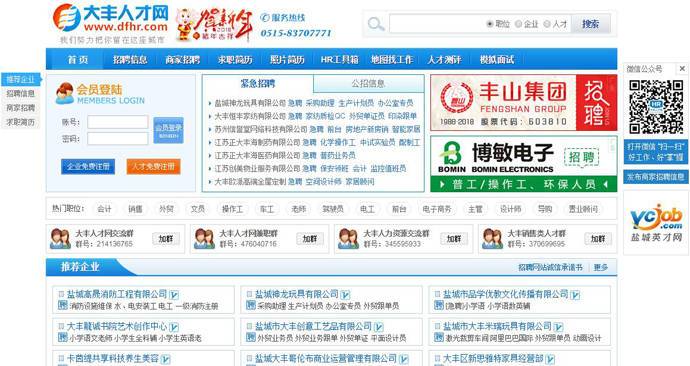
Task: Click the 更多 link in 推荐企业
Action: tap(601, 267)
